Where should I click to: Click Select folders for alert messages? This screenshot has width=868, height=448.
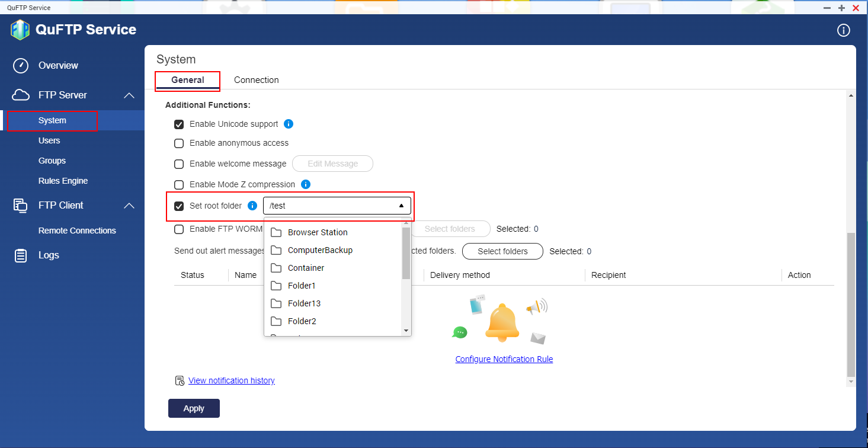(x=502, y=251)
